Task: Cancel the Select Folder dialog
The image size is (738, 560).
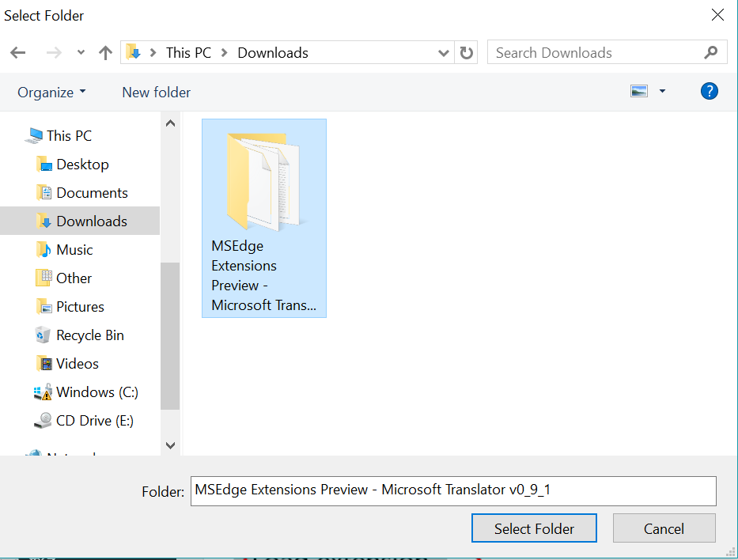Action: pos(664,528)
